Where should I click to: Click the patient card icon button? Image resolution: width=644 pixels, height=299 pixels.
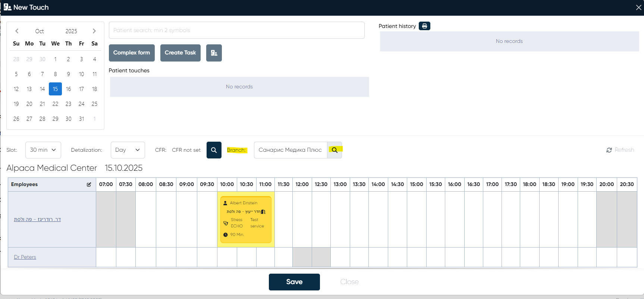(214, 53)
